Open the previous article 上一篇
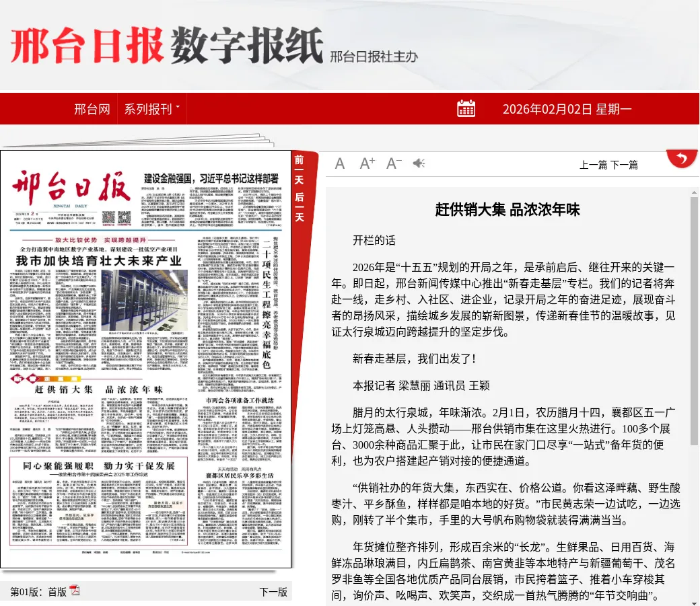Image resolution: width=700 pixels, height=606 pixels. (x=593, y=165)
